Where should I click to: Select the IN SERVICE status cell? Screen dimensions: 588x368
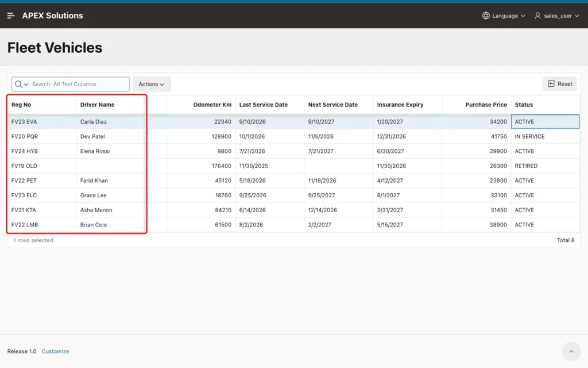tap(545, 136)
